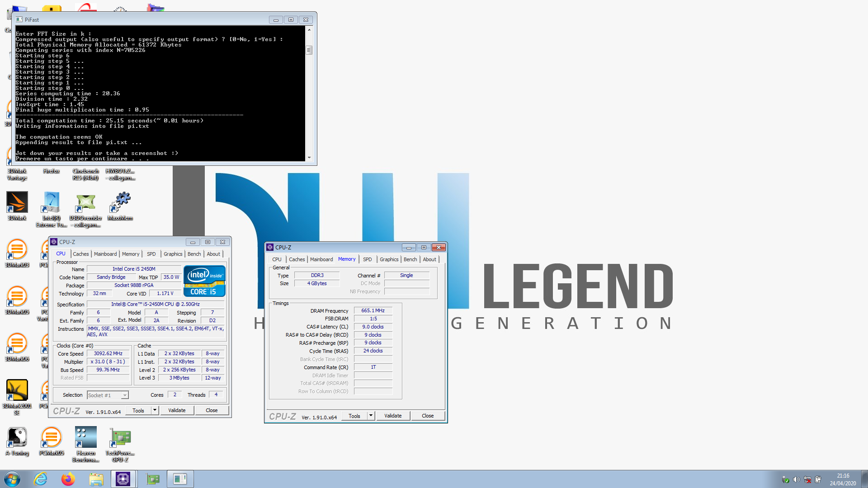Click Tools button in Memory CPU-Z window

(x=354, y=416)
